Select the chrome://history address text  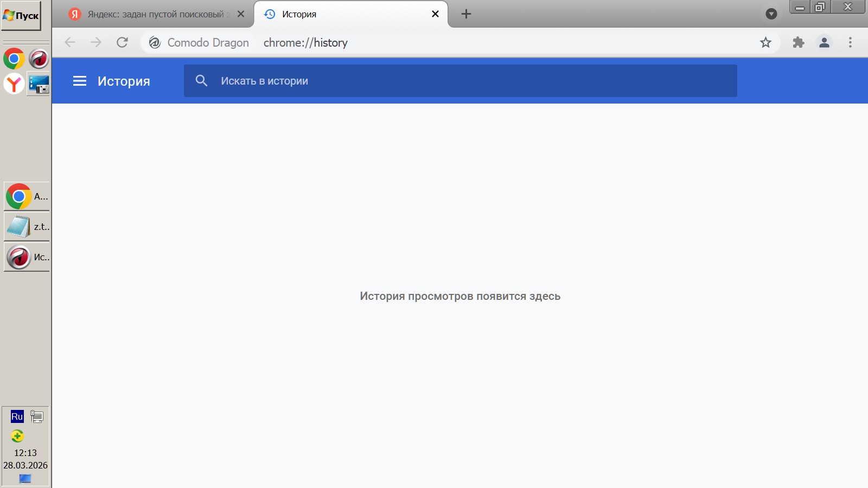305,42
